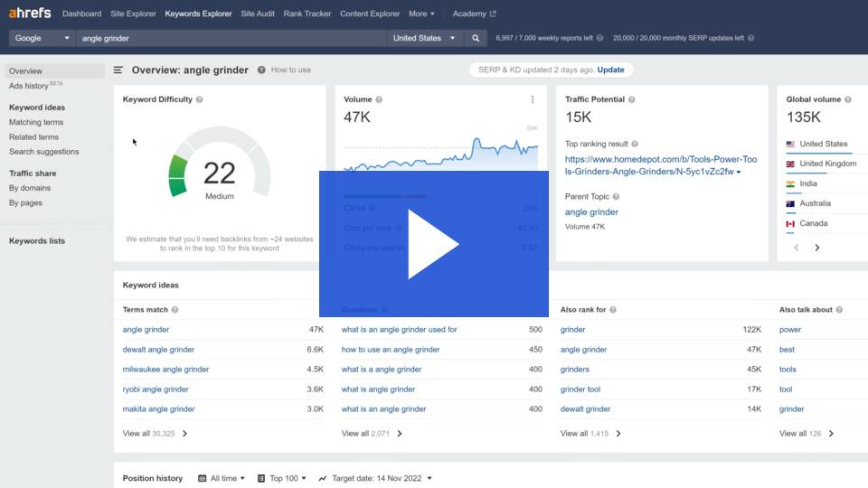
Task: Click the help icon beside Overview title
Action: 261,70
